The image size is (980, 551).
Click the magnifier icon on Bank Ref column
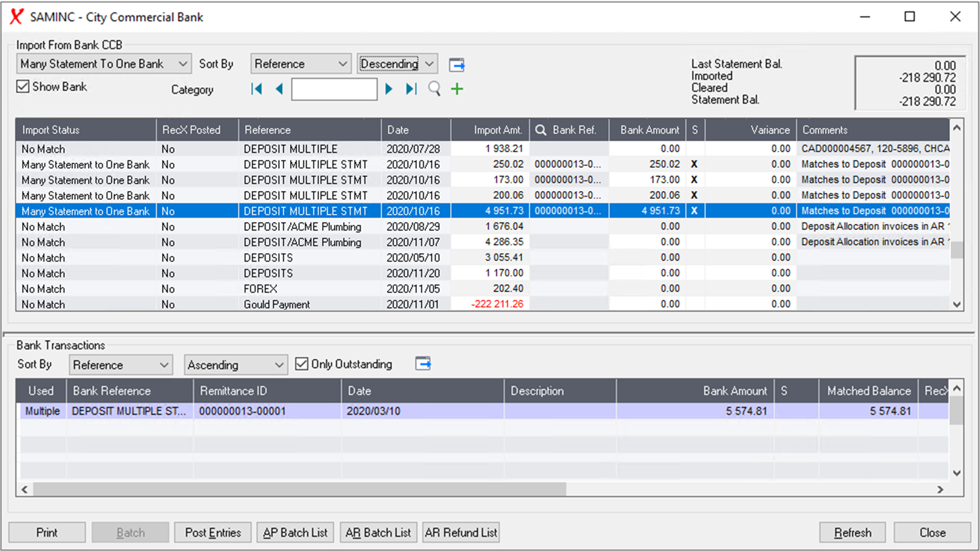point(541,130)
